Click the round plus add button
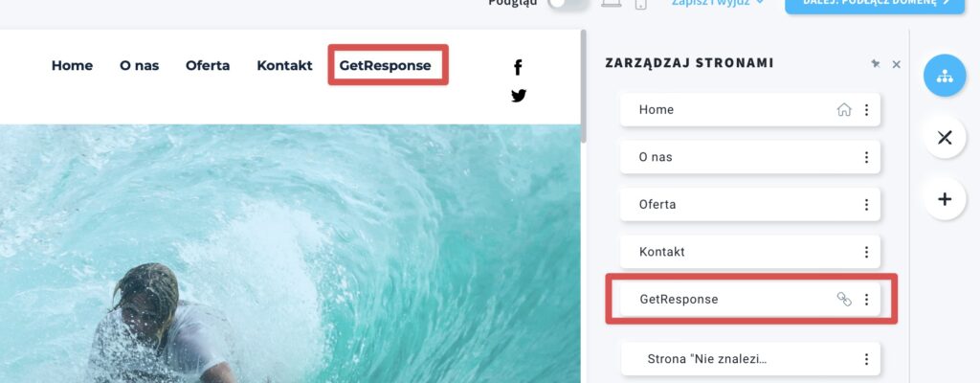980x383 pixels. [x=945, y=199]
